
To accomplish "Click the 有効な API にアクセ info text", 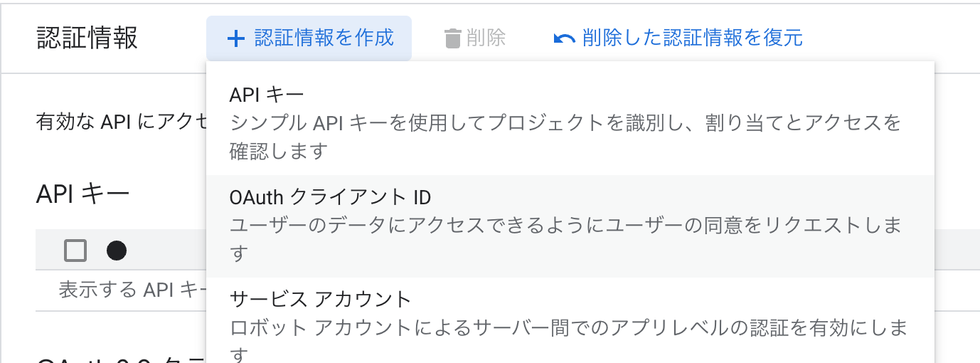I will pyautogui.click(x=122, y=121).
